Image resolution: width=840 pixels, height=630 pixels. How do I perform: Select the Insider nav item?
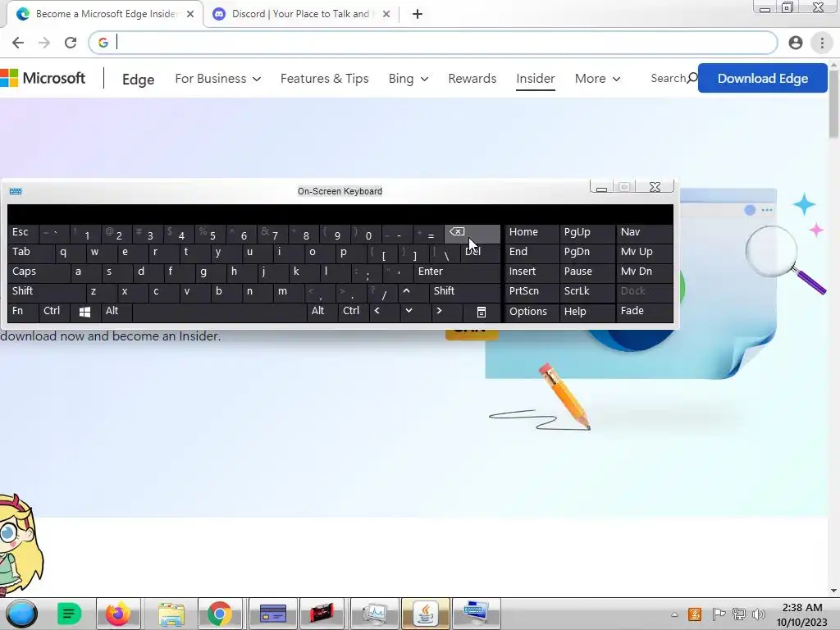coord(535,79)
